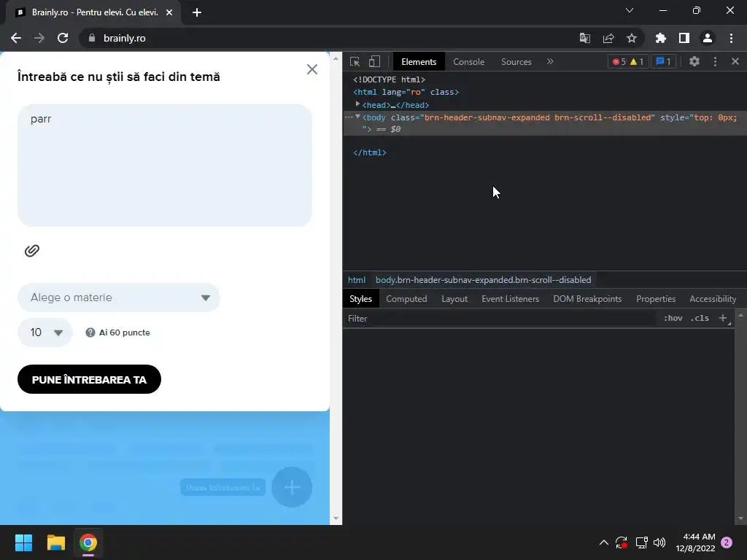
Task: Select the Elements tab
Action: [419, 62]
